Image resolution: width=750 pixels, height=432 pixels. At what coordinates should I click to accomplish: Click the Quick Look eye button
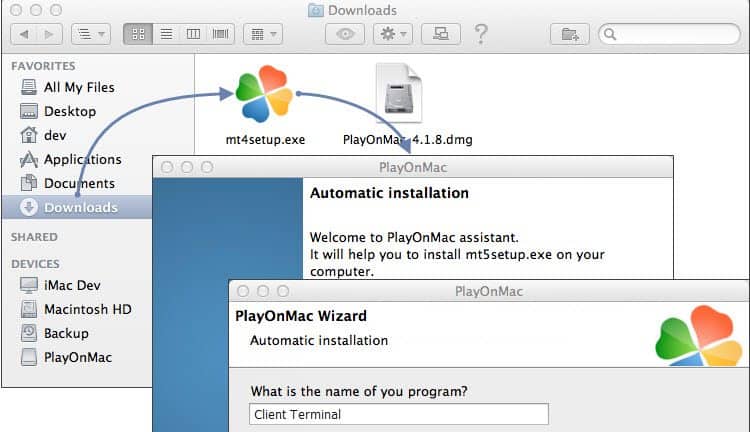coord(345,34)
